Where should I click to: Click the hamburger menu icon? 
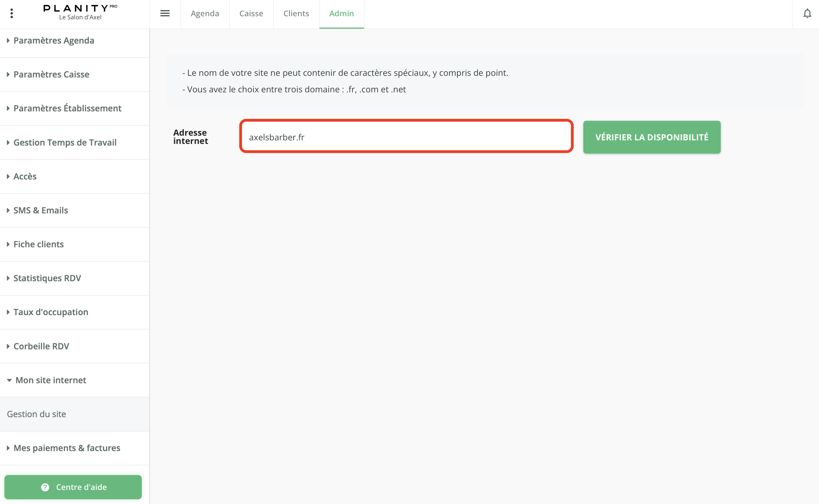[x=165, y=13]
